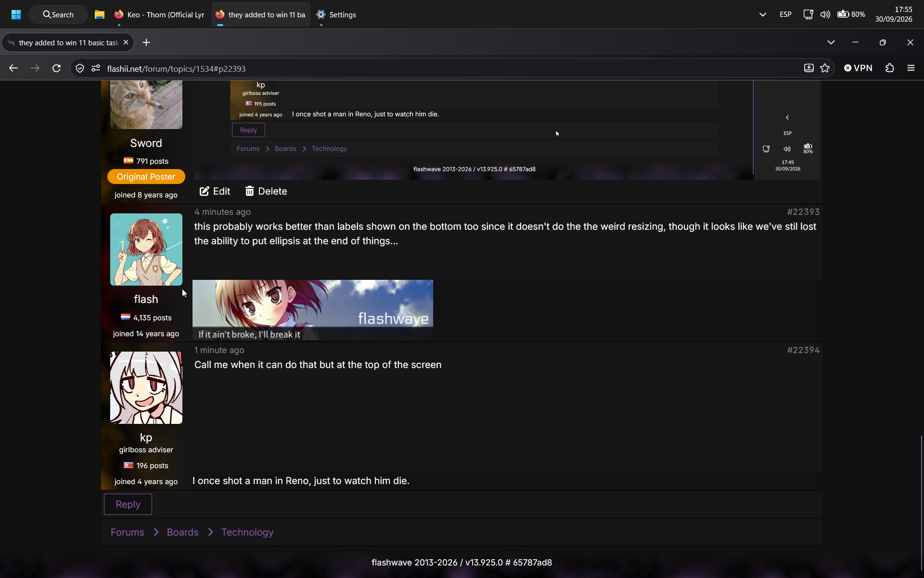
Task: Click the large Reply button
Action: tap(128, 504)
